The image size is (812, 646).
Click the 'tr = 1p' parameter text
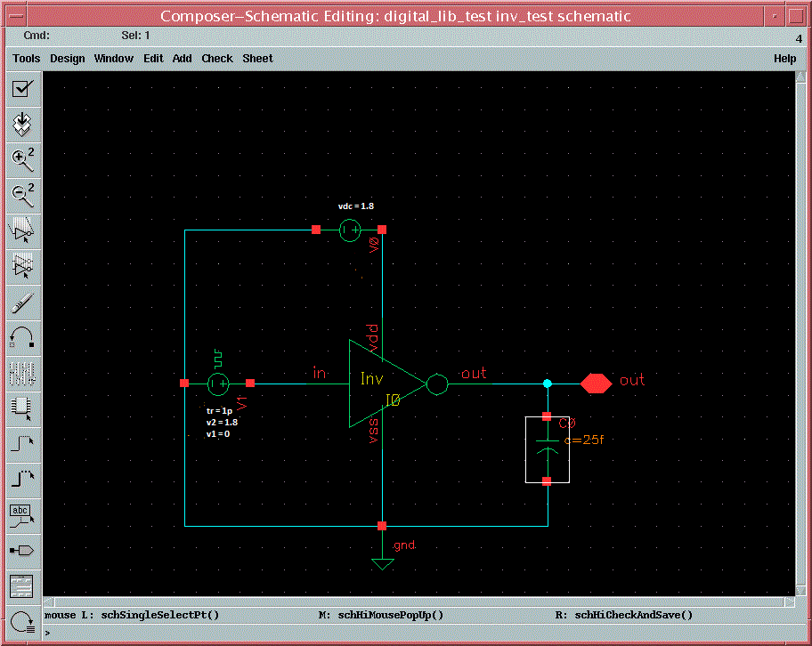click(x=219, y=411)
